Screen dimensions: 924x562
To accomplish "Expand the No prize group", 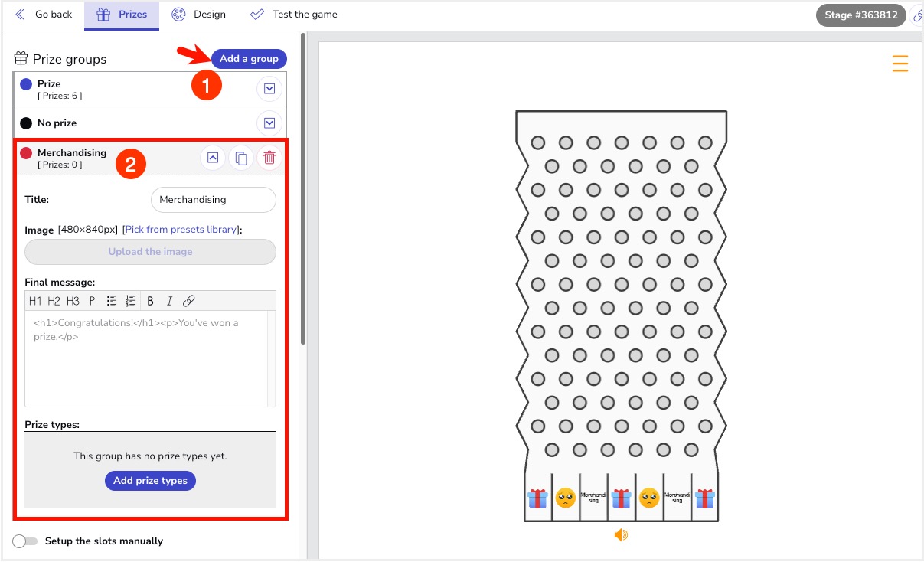I will (269, 123).
